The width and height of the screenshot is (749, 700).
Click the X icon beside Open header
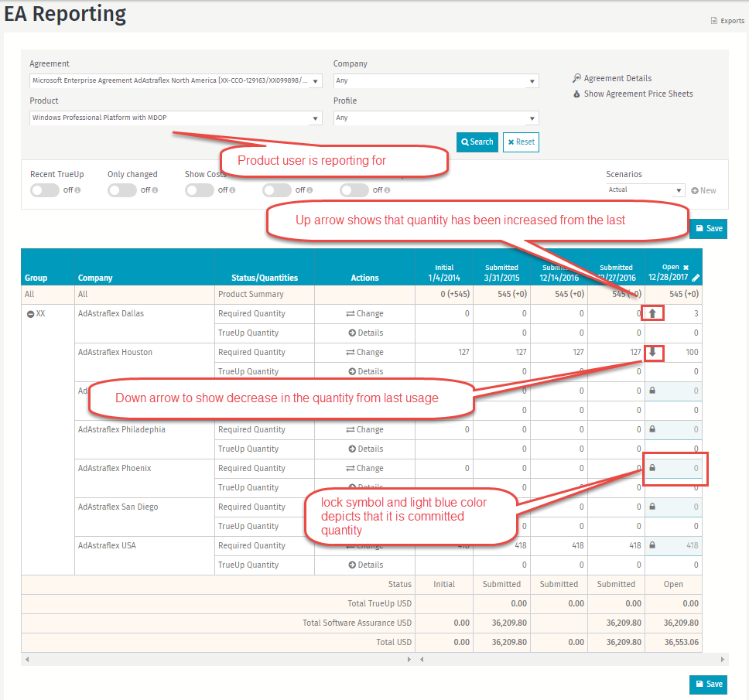coord(686,267)
